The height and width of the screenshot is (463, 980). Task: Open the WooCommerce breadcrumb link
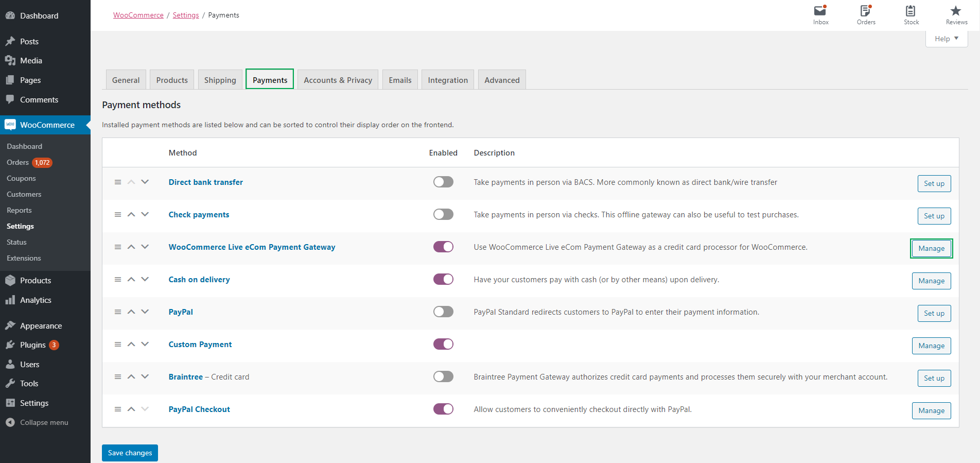[138, 15]
